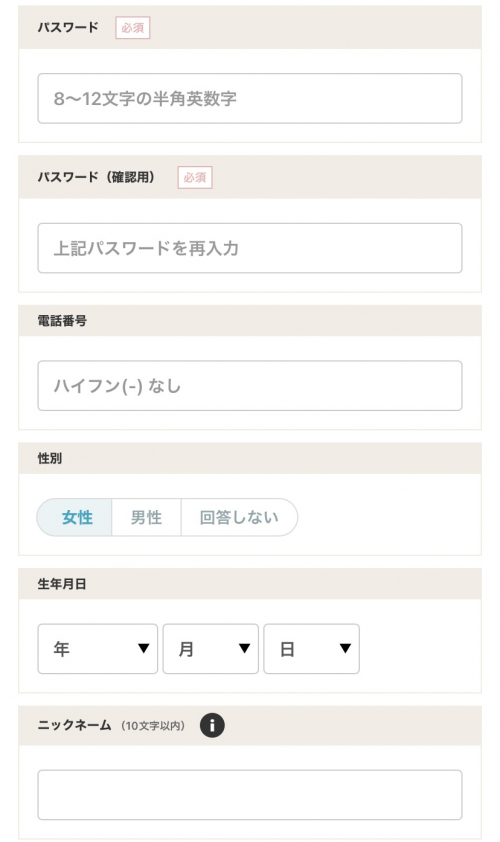Viewport: 500px width, 842px height.
Task: Focus the password field (8〜12文字の半角英数字)
Action: point(250,98)
